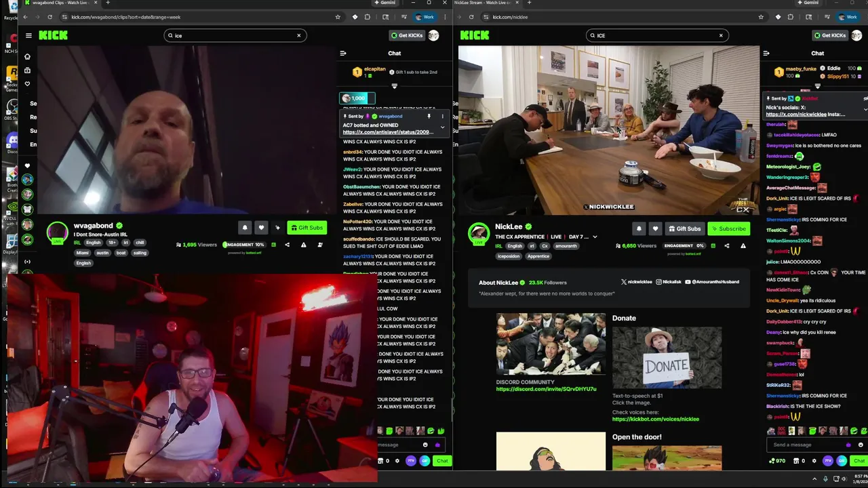Click wvagabond channel avatar
Viewport: 868px width, 488px height.
(x=58, y=233)
